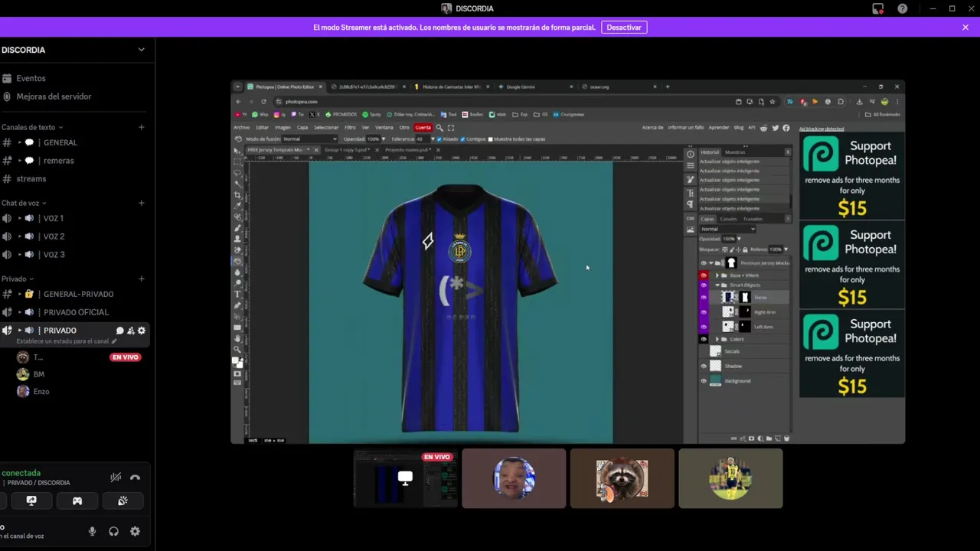Viewport: 980px width, 551px height.
Task: Join VOZ 1 voice channel
Action: pos(53,218)
